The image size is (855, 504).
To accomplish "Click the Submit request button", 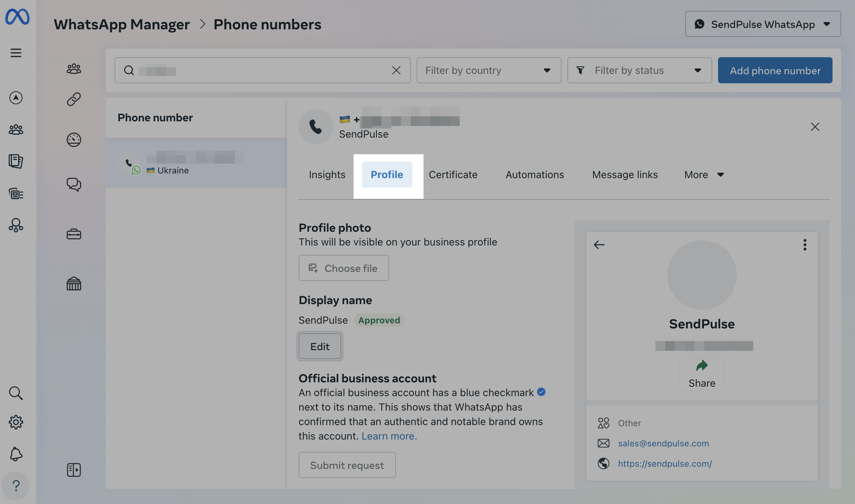I will click(x=347, y=465).
